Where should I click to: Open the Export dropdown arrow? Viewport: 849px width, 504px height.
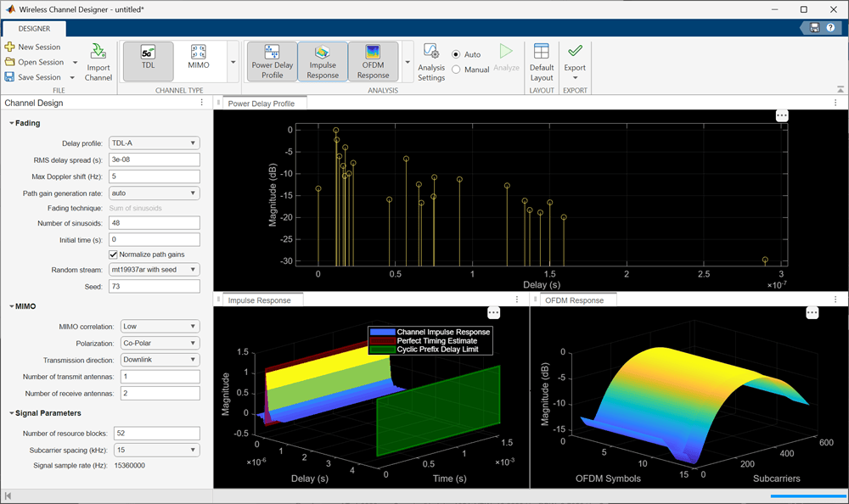click(575, 78)
